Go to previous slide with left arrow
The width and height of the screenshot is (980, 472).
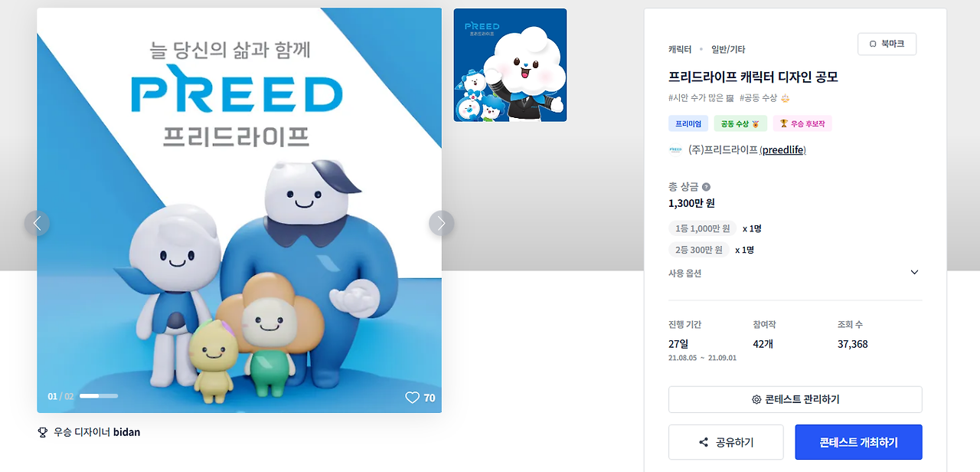point(37,223)
